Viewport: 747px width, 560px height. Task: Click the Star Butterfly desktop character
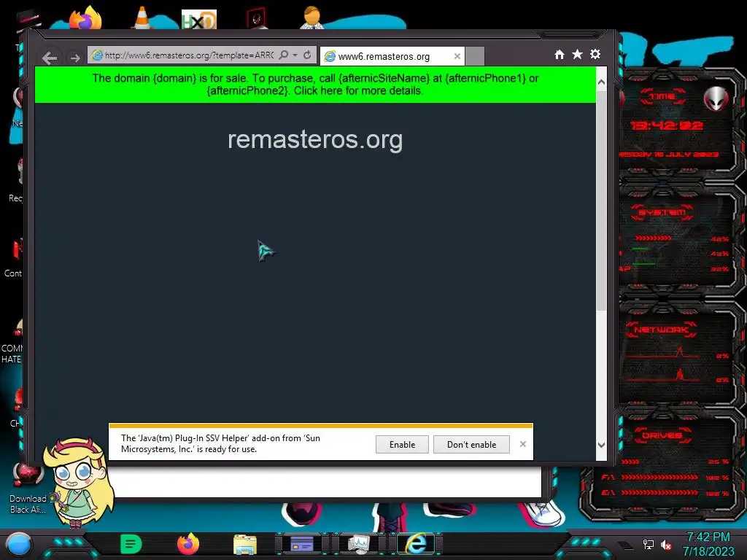pyautogui.click(x=77, y=483)
